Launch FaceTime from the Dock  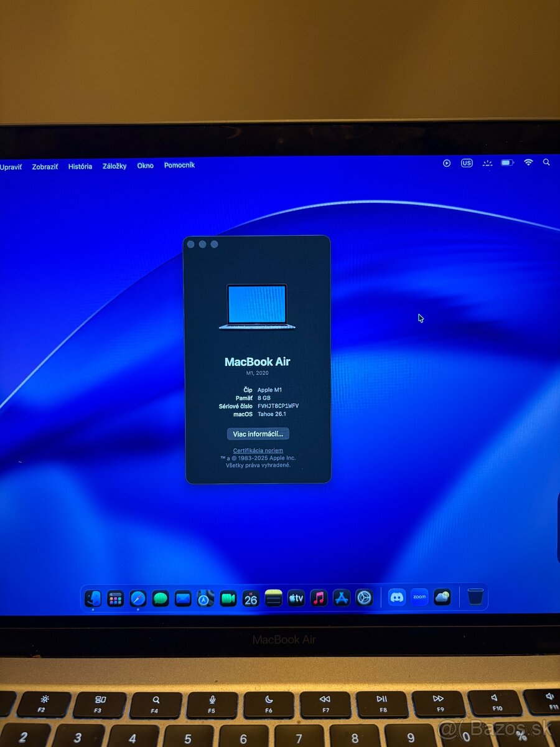coord(228,598)
